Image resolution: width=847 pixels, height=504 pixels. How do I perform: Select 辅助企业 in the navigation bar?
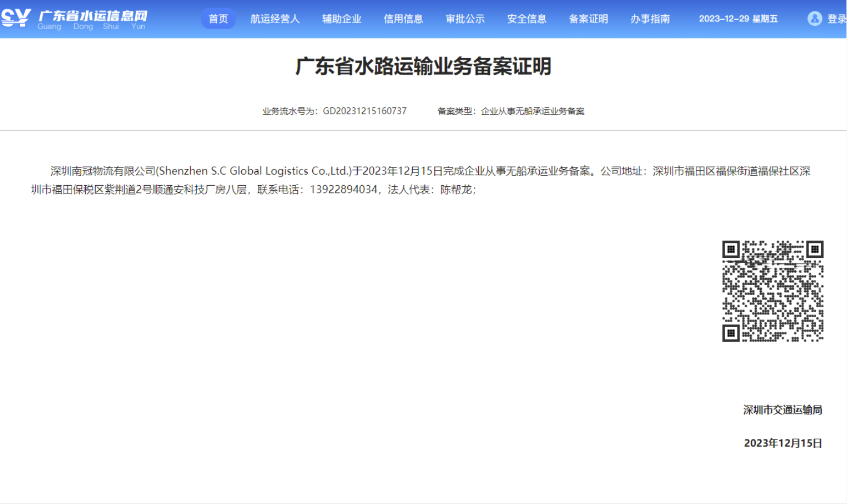(x=341, y=19)
